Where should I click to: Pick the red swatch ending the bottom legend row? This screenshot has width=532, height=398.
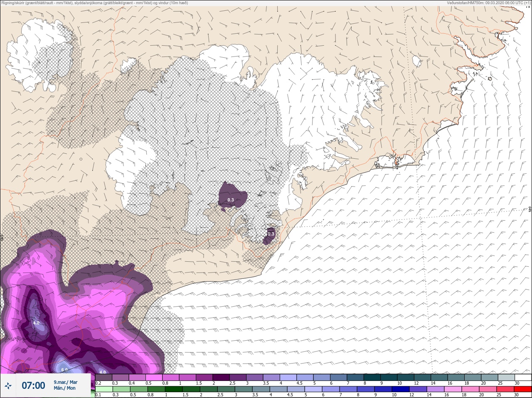tap(523, 389)
